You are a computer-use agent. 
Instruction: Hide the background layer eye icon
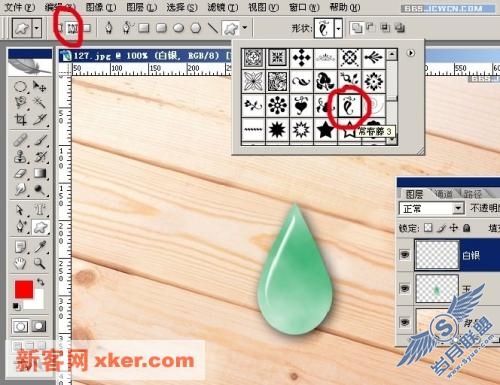(x=404, y=322)
